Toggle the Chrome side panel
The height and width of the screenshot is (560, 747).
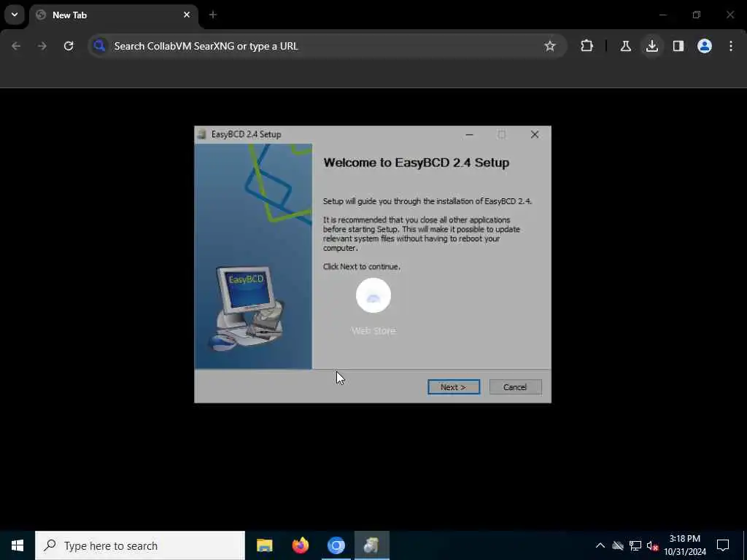pos(678,46)
